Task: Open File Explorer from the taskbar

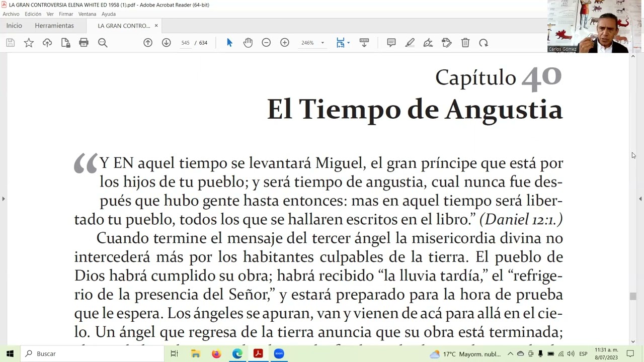Action: click(196, 354)
